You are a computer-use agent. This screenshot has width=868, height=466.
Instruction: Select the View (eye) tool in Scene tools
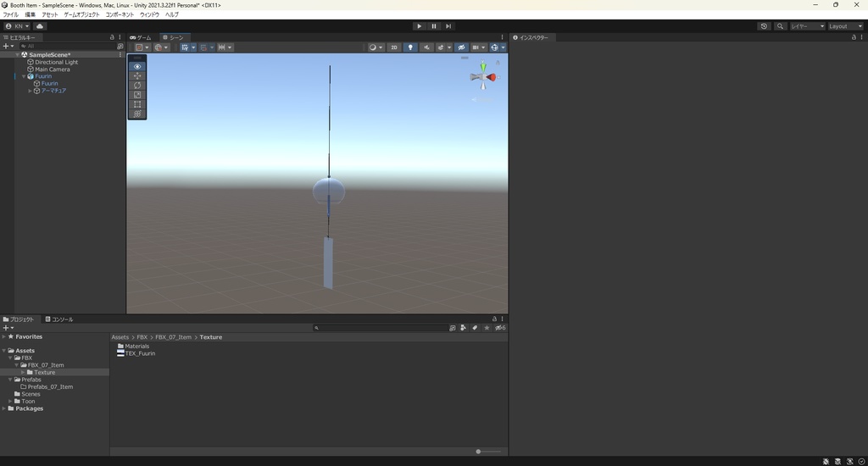click(x=137, y=66)
